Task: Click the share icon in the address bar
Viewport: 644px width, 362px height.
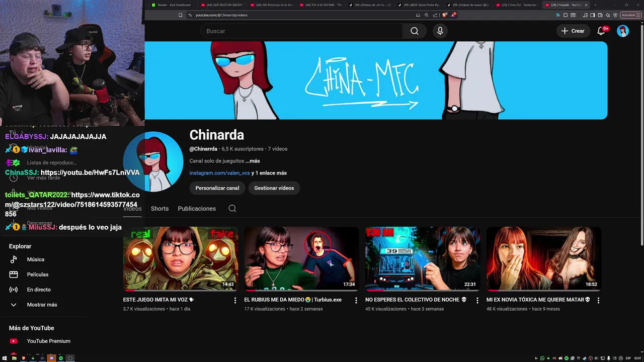Action: click(435, 15)
